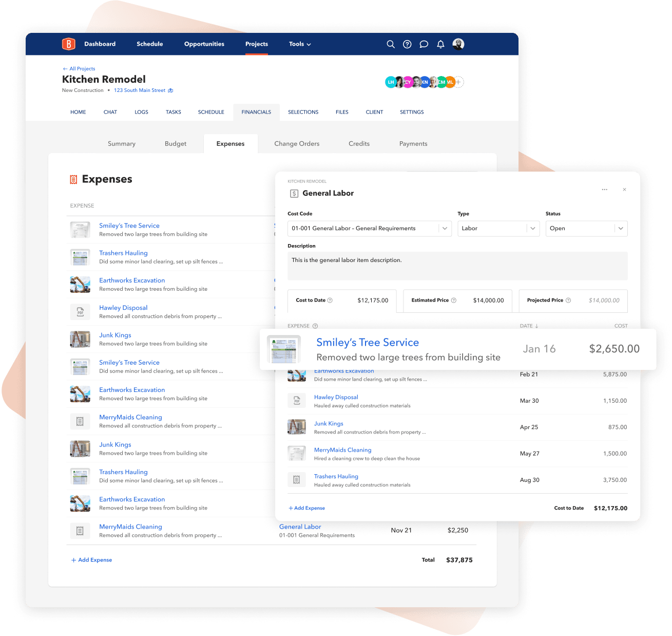The width and height of the screenshot is (672, 636).
Task: Open the Smiley's Tree Service receipt thumbnail
Action: [283, 349]
